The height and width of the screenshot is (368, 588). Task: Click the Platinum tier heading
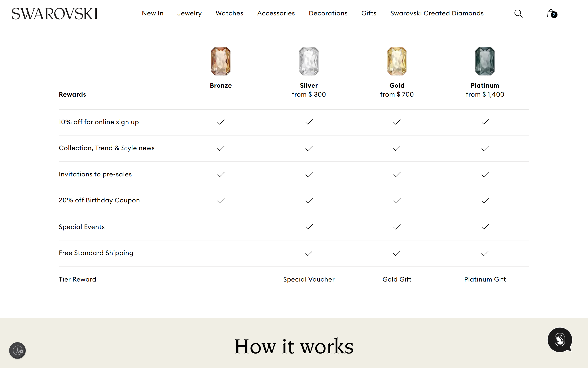click(485, 85)
